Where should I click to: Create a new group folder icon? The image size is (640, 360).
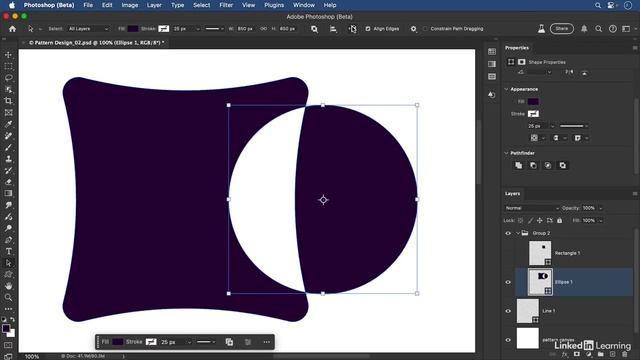[600, 354]
